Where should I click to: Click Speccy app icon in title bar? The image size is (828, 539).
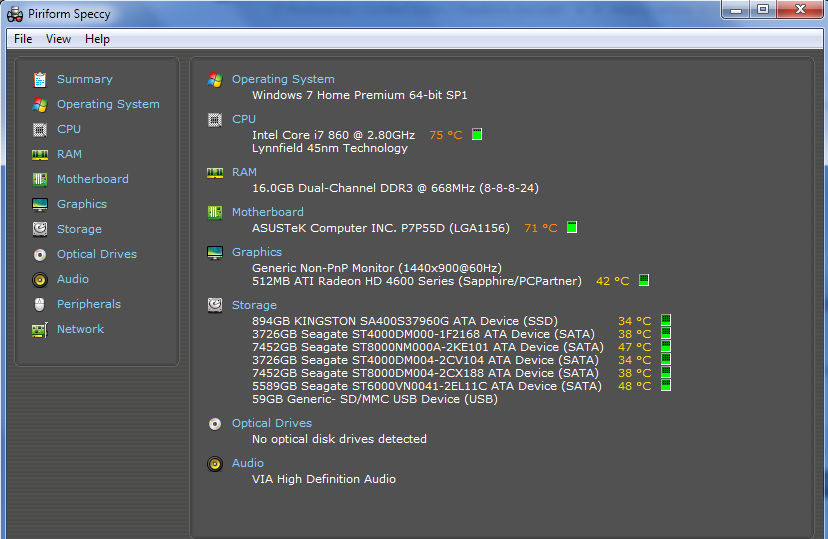point(15,14)
